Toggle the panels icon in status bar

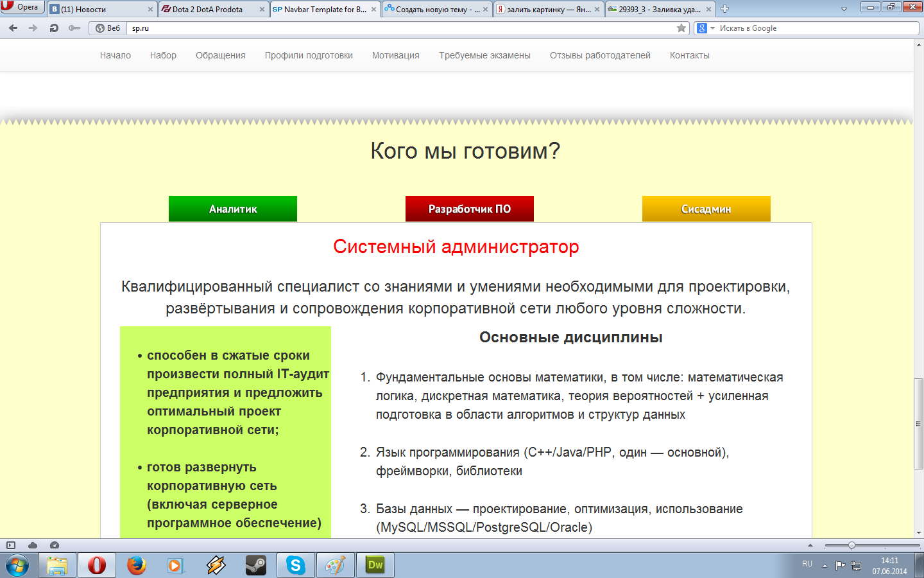(10, 545)
